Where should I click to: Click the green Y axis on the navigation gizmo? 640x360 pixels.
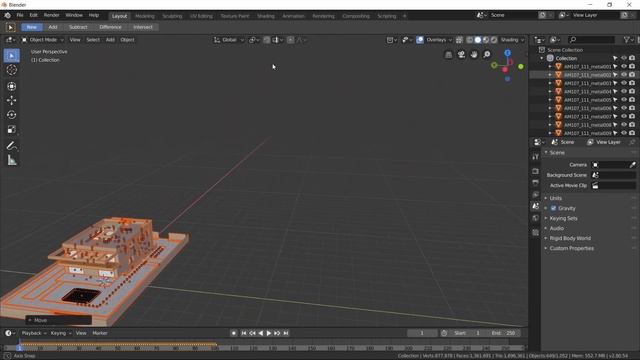coord(521,66)
